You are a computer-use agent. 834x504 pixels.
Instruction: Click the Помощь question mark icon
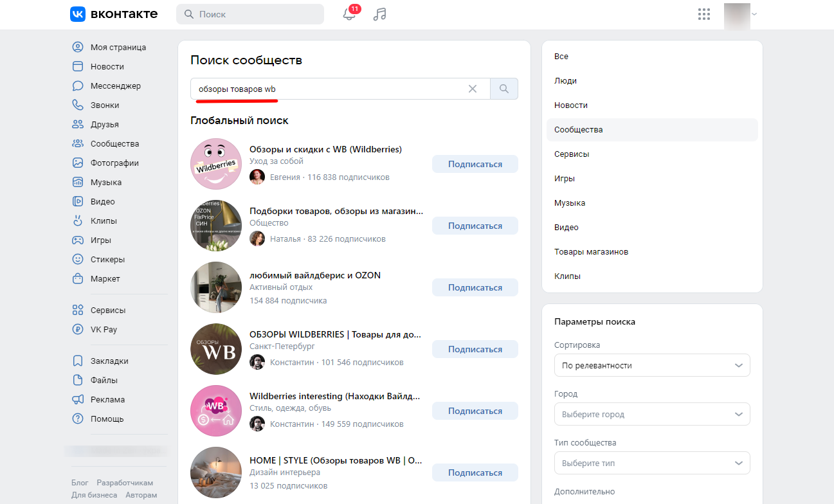[x=78, y=419]
